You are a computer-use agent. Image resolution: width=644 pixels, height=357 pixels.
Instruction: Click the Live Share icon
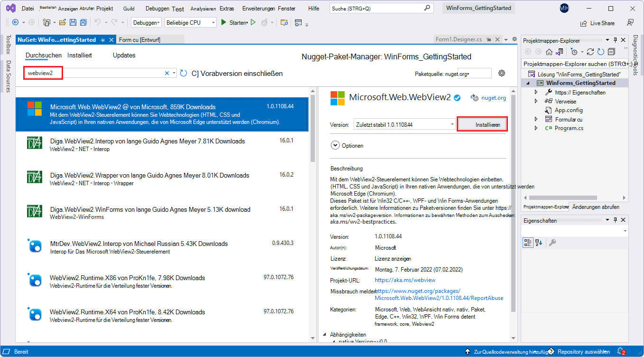click(582, 23)
